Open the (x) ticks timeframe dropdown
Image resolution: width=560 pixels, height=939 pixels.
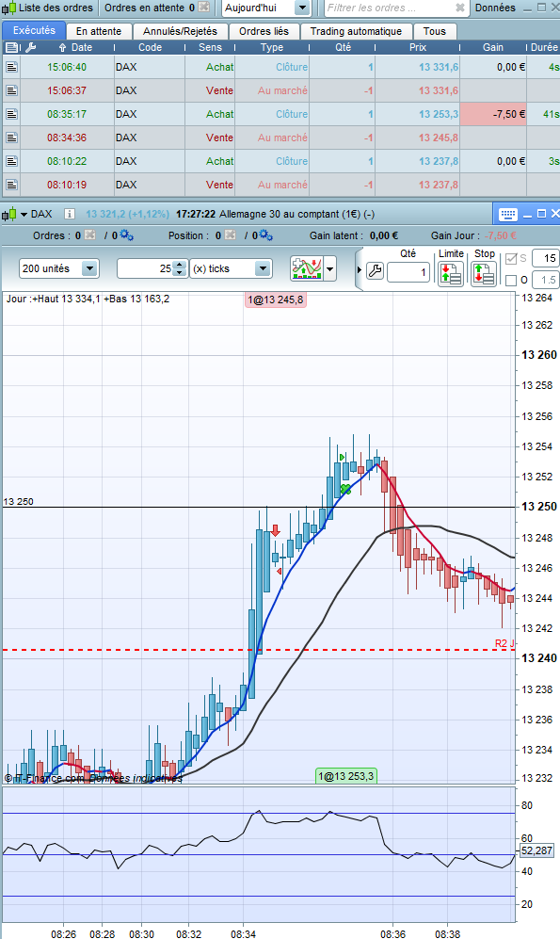click(263, 268)
